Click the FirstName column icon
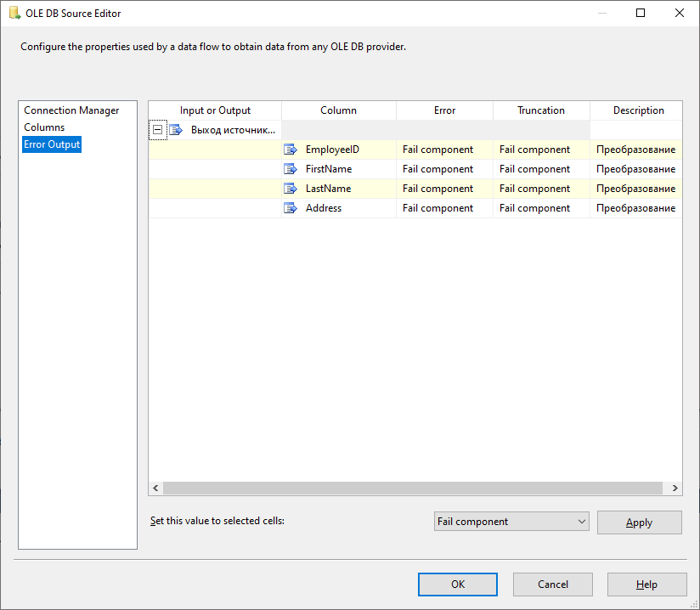 pos(290,169)
